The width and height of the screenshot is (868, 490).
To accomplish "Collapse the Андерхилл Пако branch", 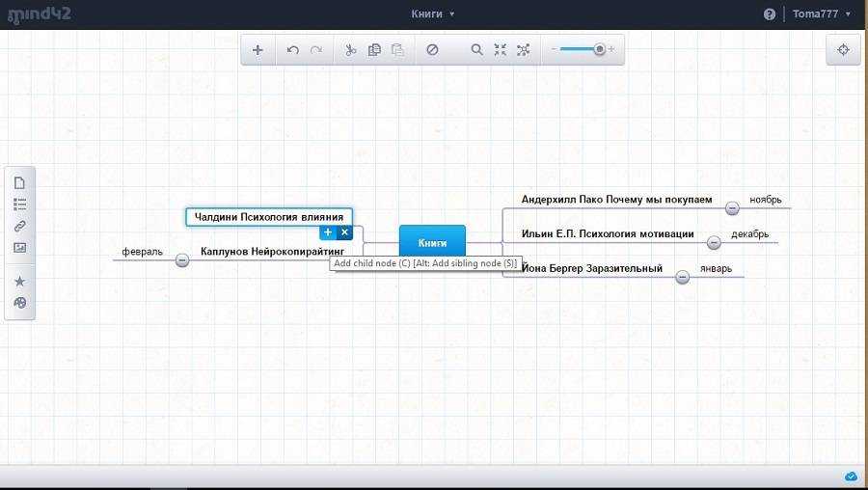I will point(732,207).
